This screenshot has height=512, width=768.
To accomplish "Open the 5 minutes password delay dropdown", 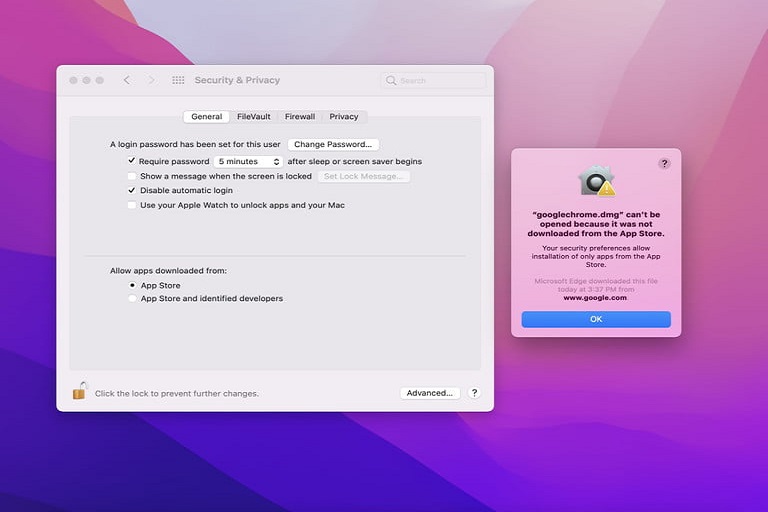I will [249, 161].
